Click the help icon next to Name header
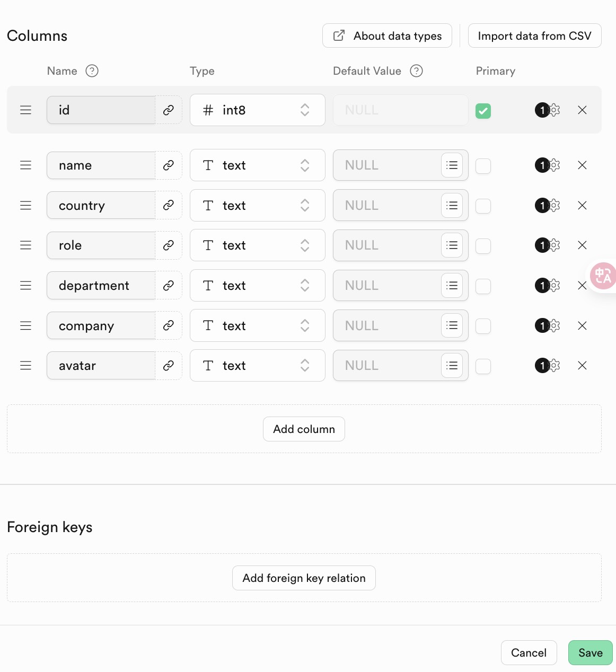This screenshot has width=616, height=672. click(92, 71)
